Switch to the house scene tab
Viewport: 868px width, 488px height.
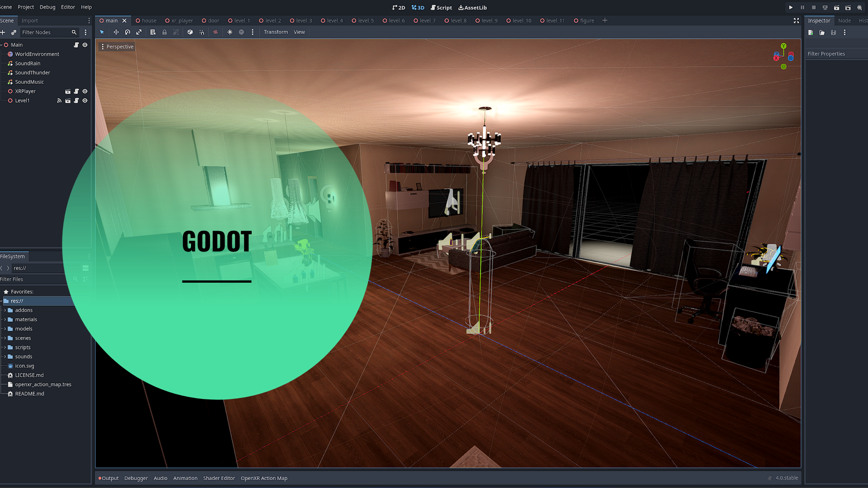pyautogui.click(x=146, y=21)
